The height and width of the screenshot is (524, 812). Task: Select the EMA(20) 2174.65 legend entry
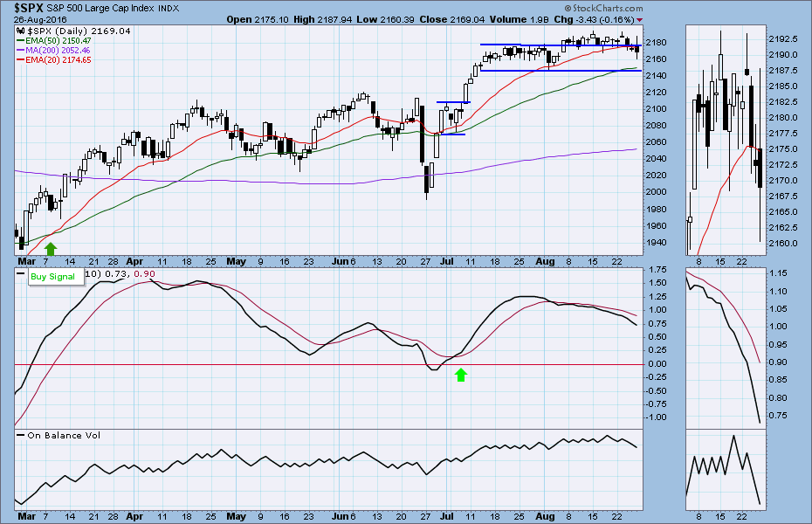[x=58, y=59]
